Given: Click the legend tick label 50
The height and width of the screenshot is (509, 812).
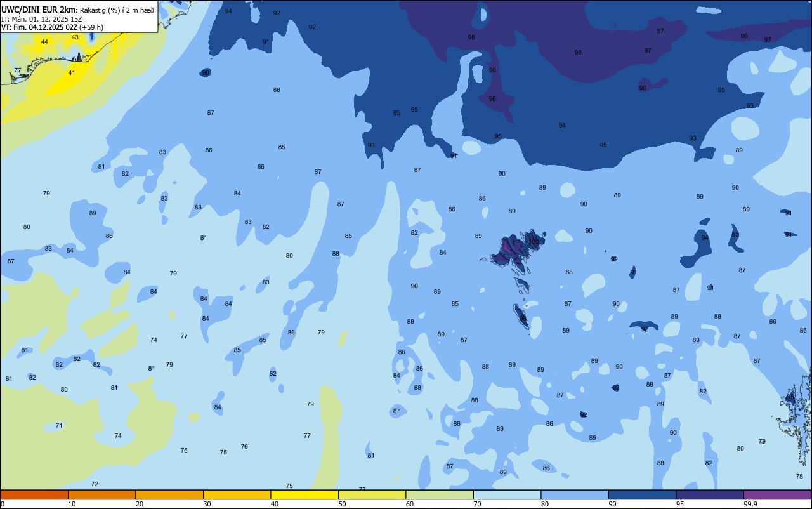Looking at the screenshot, I should tap(342, 504).
